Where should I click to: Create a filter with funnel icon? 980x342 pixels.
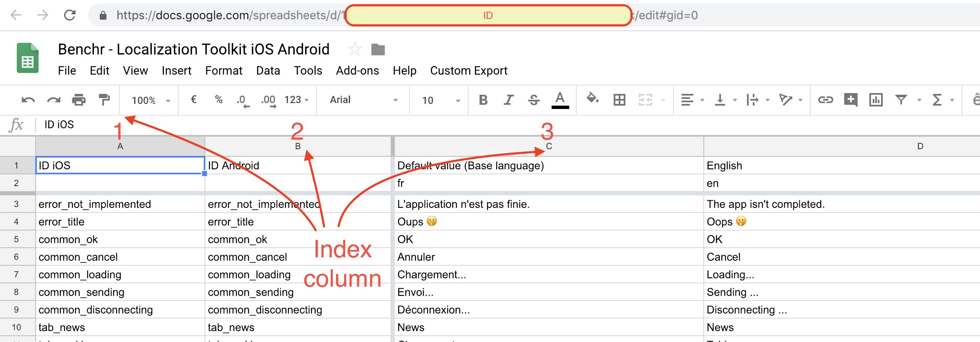click(x=901, y=100)
